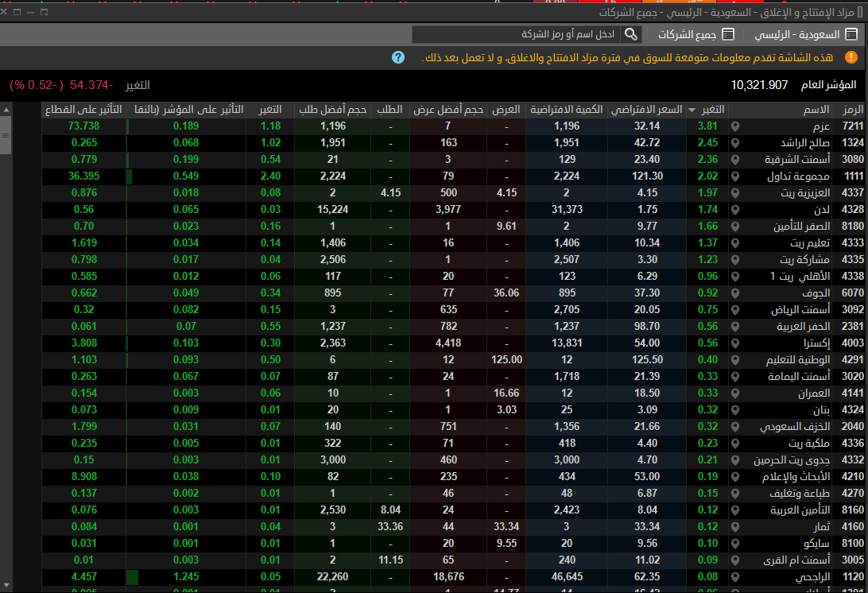Click the drag-handle icon in the title bar
The image size is (868, 593).
[860, 12]
